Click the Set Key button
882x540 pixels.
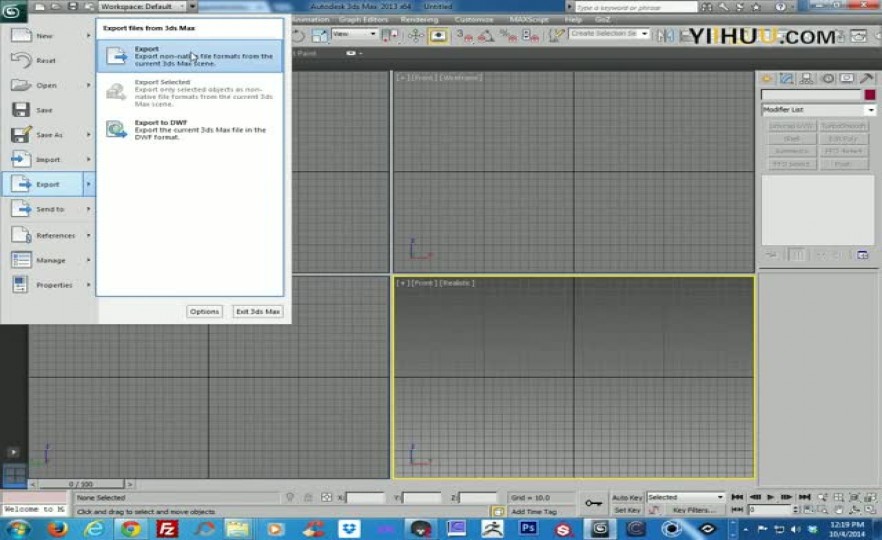point(627,510)
